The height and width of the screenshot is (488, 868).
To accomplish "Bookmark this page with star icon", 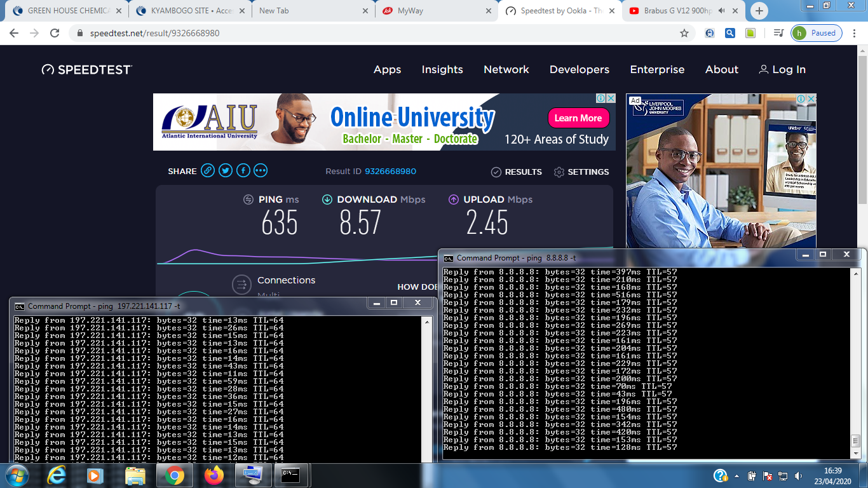I will [x=684, y=33].
